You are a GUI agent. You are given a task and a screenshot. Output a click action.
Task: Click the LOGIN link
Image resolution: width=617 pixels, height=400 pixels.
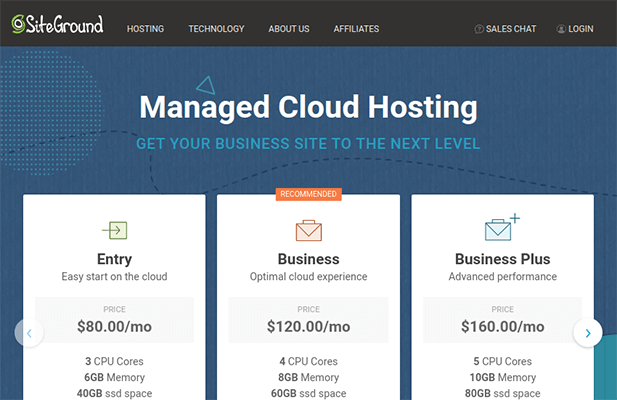(x=575, y=29)
